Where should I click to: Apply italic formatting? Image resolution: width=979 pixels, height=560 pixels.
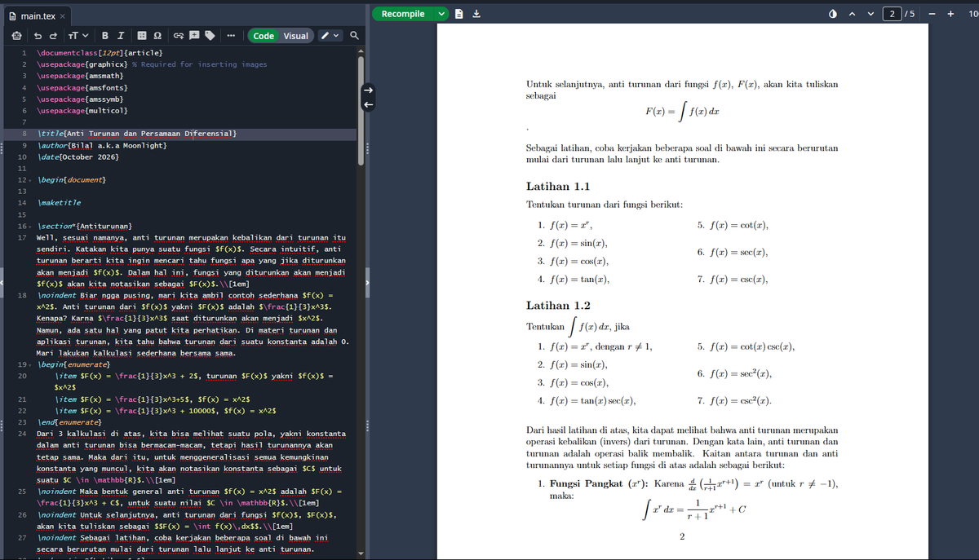[121, 36]
